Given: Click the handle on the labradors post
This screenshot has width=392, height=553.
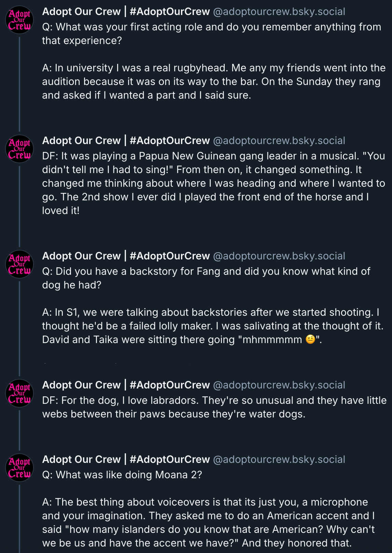Looking at the screenshot, I should (279, 385).
